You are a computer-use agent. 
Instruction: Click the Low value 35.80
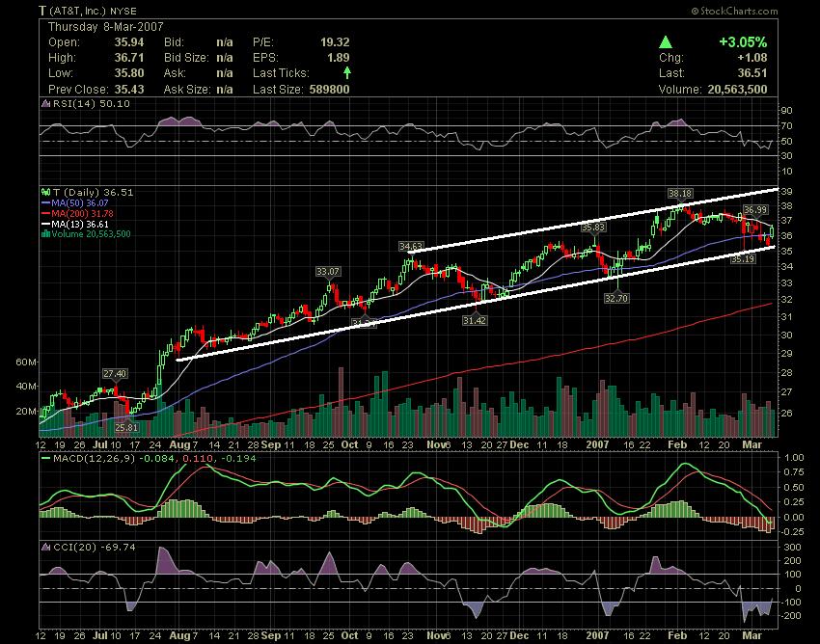(128, 73)
